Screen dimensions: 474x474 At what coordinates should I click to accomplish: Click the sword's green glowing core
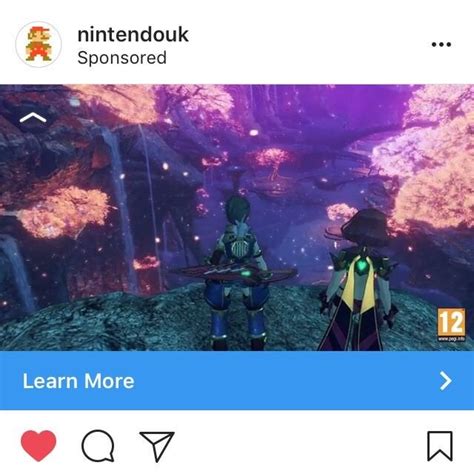(246, 274)
